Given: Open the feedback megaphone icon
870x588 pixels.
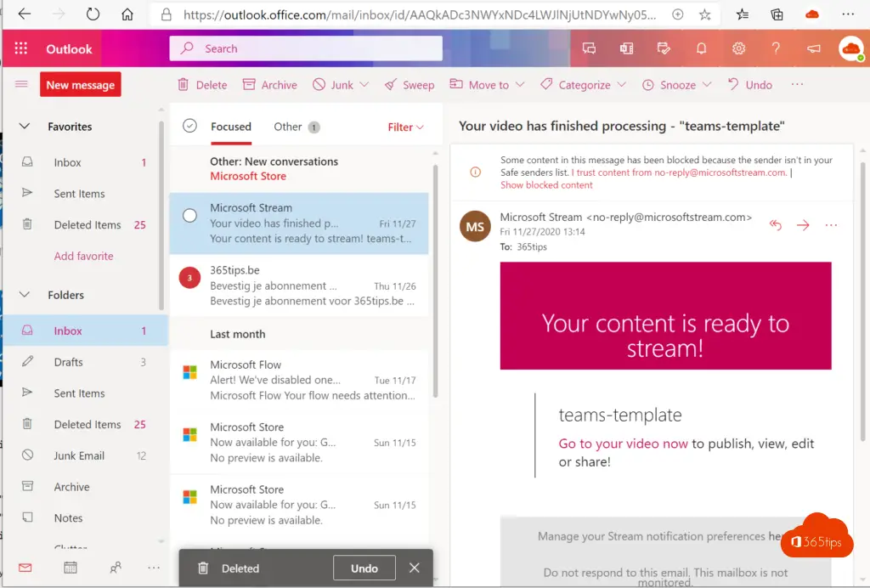Looking at the screenshot, I should [813, 48].
